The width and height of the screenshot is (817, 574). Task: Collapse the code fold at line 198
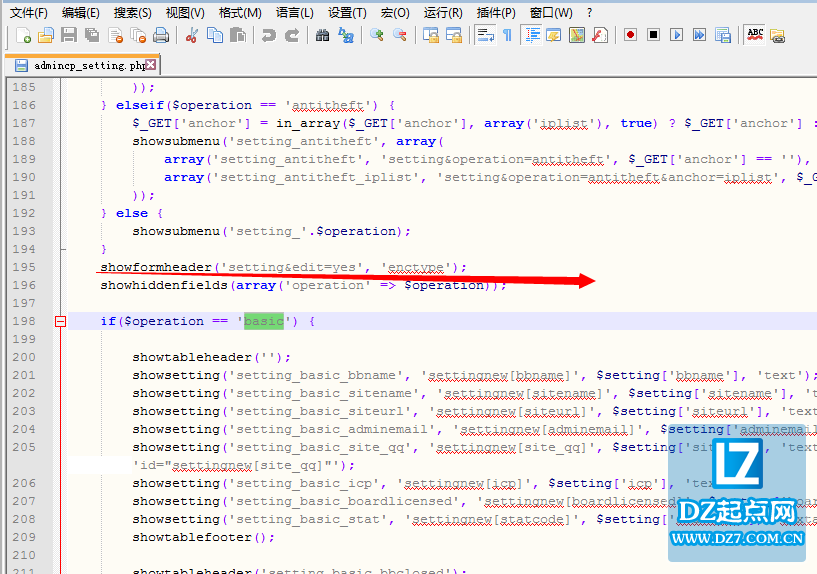(60, 321)
